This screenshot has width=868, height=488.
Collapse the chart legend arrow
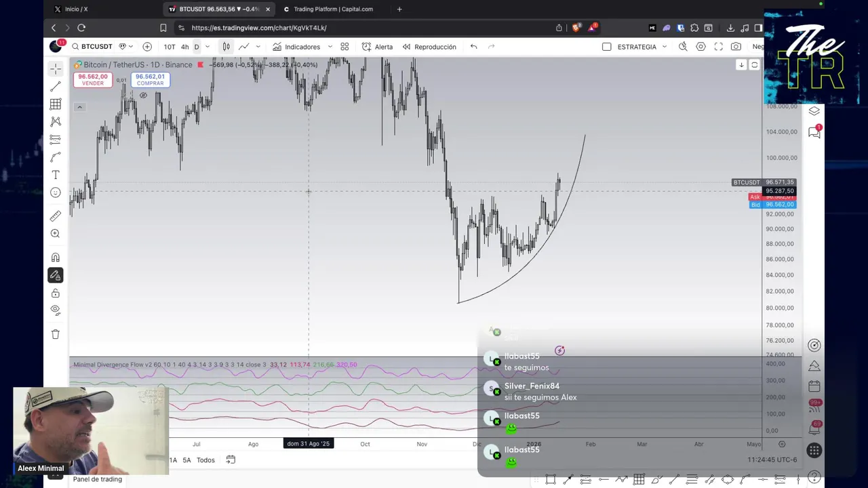click(x=79, y=107)
